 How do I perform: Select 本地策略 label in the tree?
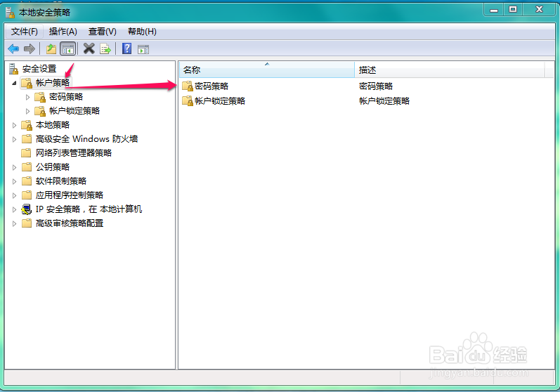click(53, 125)
